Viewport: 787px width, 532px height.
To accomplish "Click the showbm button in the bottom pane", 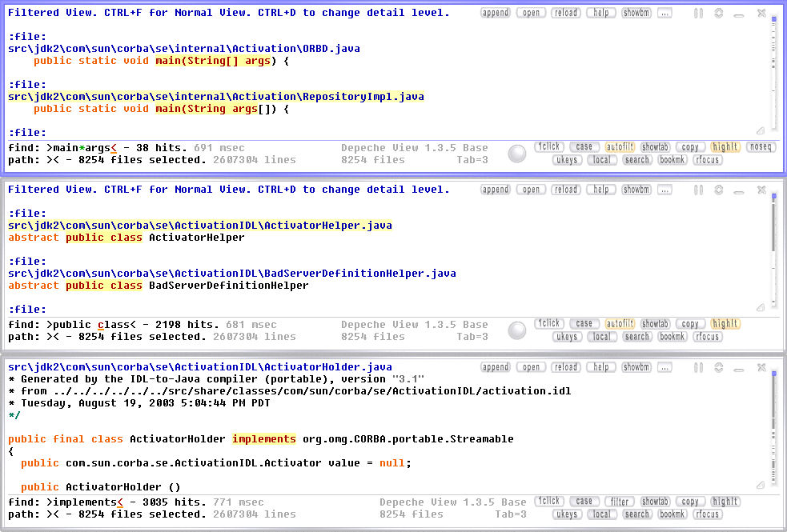I will tap(636, 368).
